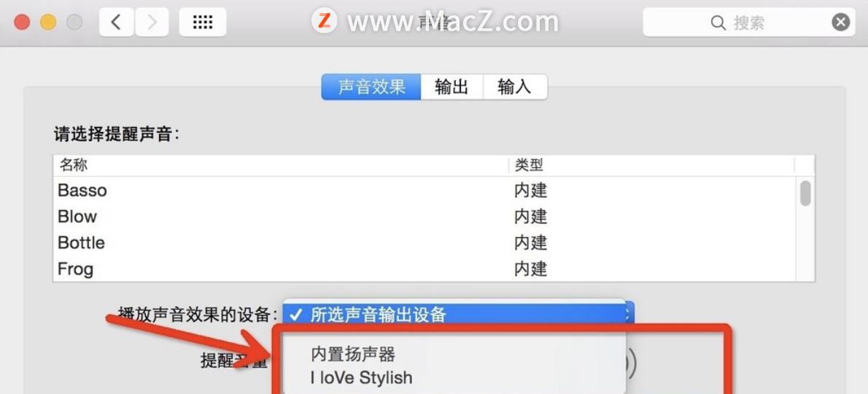Click the alert sound list scrollbar thumb
This screenshot has width=868, height=394.
[x=805, y=193]
